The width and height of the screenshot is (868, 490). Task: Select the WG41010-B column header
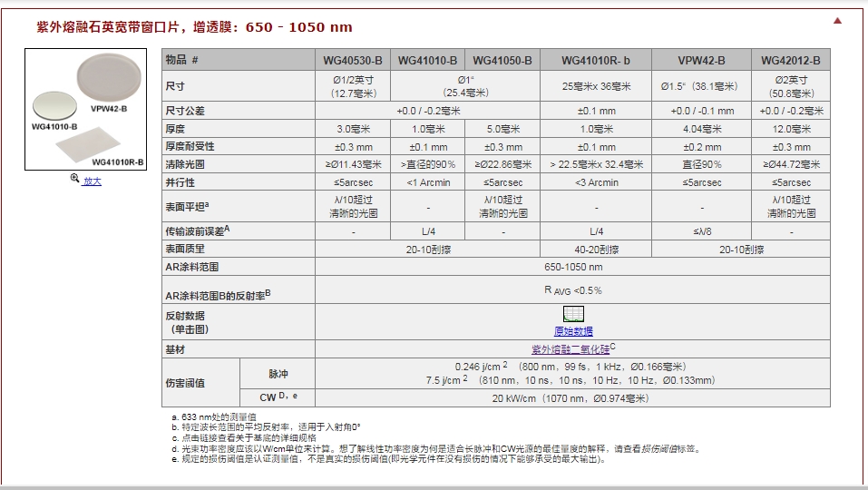point(427,61)
